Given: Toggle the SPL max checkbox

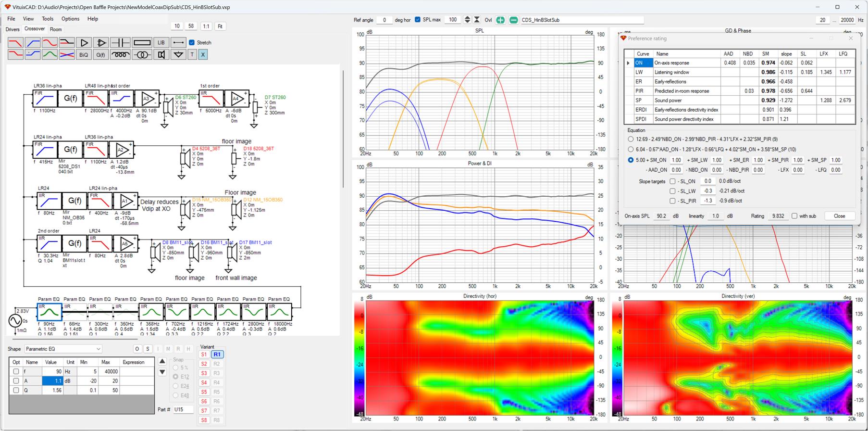Looking at the screenshot, I should [418, 20].
